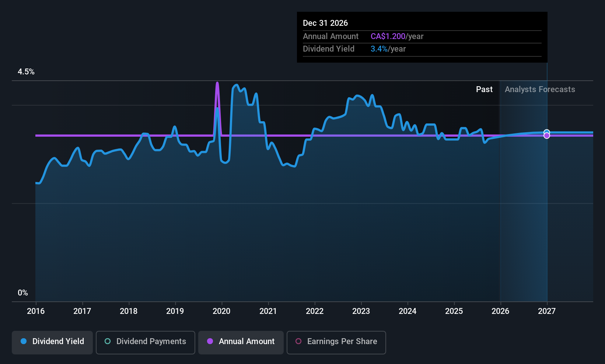Screen dimensions: 605x364
Task: Click the 4.5% y-axis label
Action: pyautogui.click(x=26, y=72)
